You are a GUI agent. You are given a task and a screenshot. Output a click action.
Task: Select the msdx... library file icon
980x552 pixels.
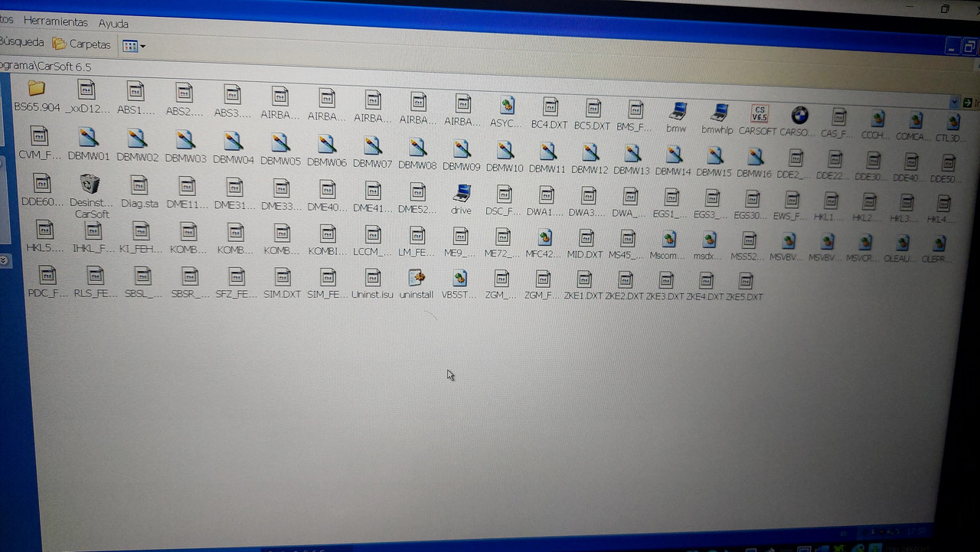click(x=708, y=240)
